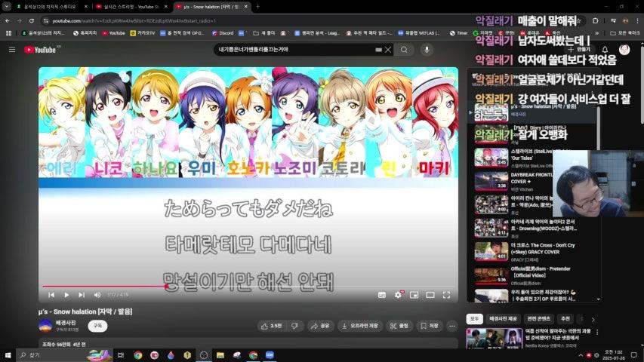Switch to the 실시간 스트리밍 YouTube tab

(x=130, y=7)
